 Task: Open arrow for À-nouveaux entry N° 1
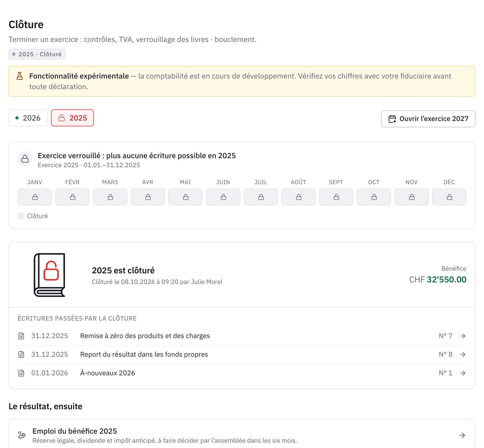point(463,373)
